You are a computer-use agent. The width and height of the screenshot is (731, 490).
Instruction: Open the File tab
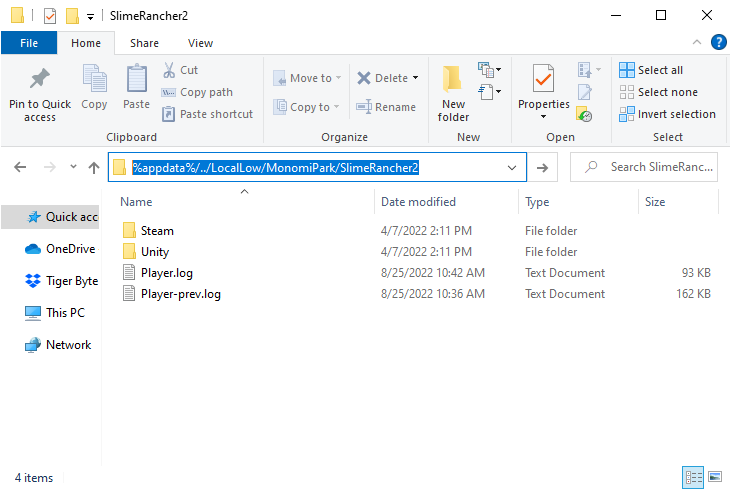(29, 43)
